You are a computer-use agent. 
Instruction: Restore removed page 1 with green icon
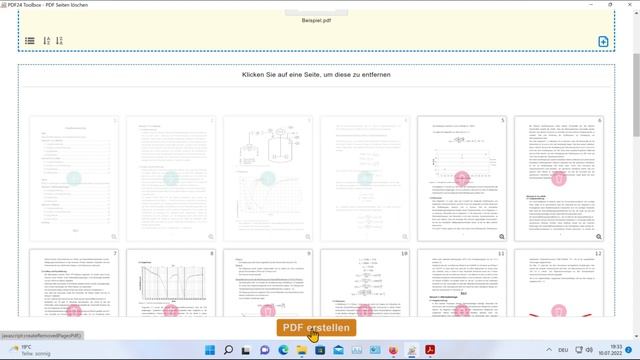[74, 179]
